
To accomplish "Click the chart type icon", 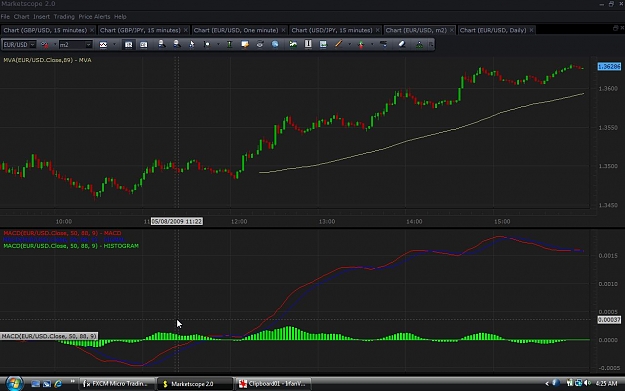I will click(x=103, y=45).
